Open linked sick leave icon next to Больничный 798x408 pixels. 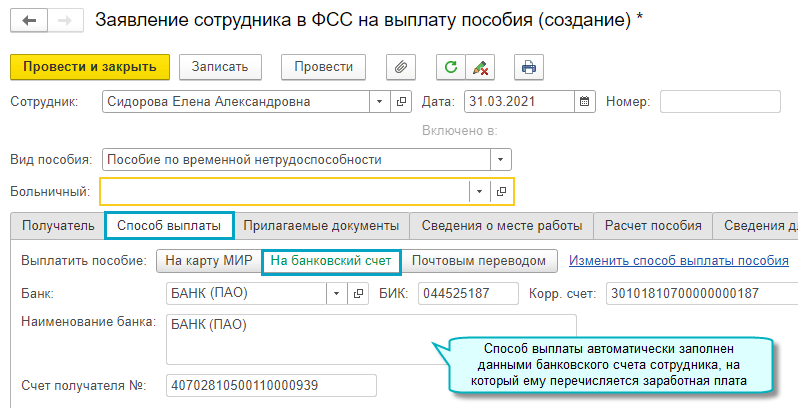pos(501,191)
